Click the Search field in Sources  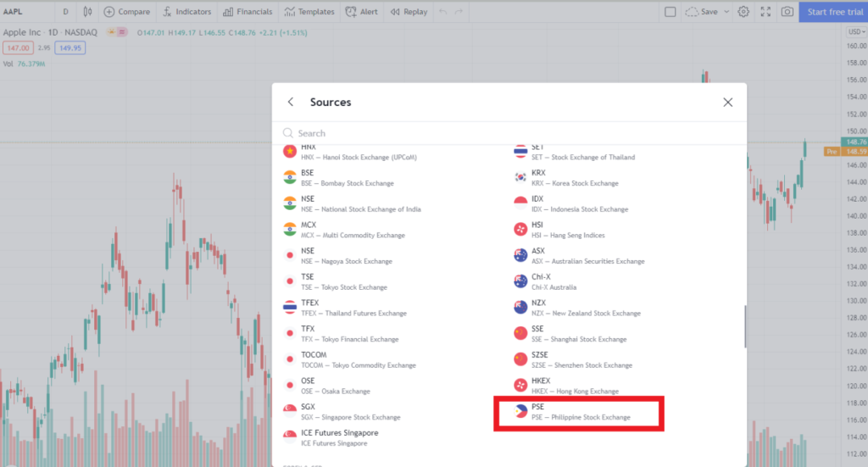click(509, 133)
